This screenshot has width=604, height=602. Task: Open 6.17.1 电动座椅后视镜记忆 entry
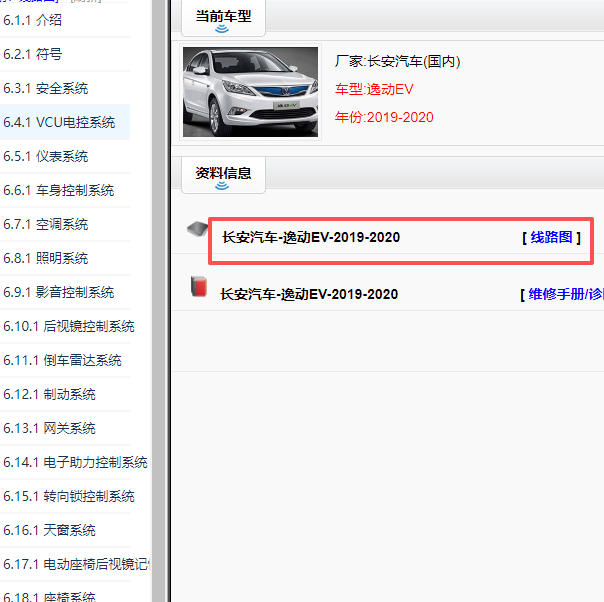coord(77,563)
